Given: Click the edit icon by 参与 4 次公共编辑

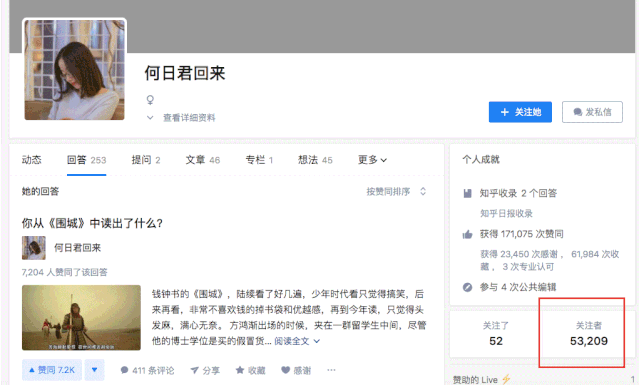Looking at the screenshot, I should pyautogui.click(x=467, y=287).
